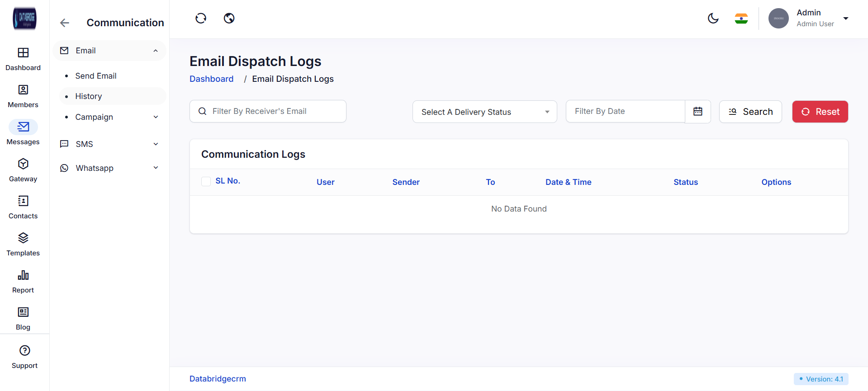This screenshot has height=391, width=868.
Task: Click the globe icon in top bar
Action: coord(229,18)
